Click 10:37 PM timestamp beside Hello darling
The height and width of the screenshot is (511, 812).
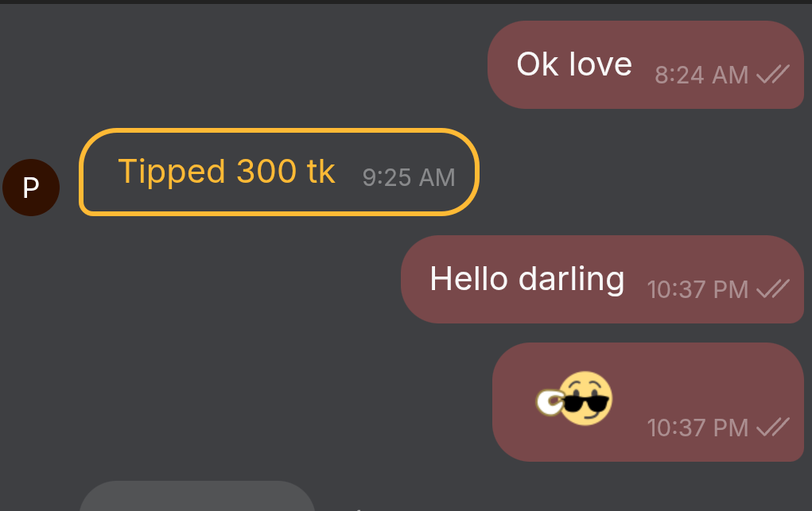click(697, 290)
